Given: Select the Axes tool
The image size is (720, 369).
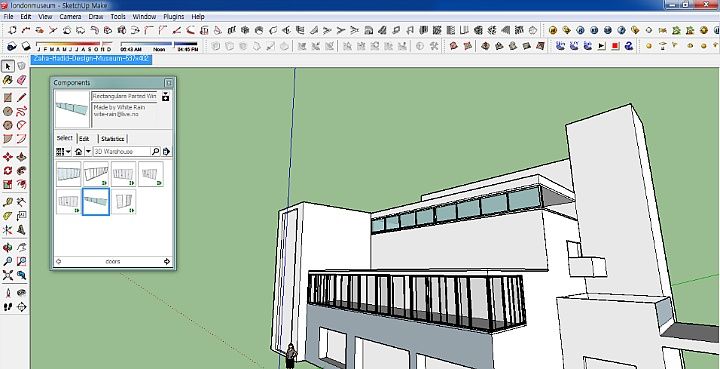Looking at the screenshot, I should [8, 229].
